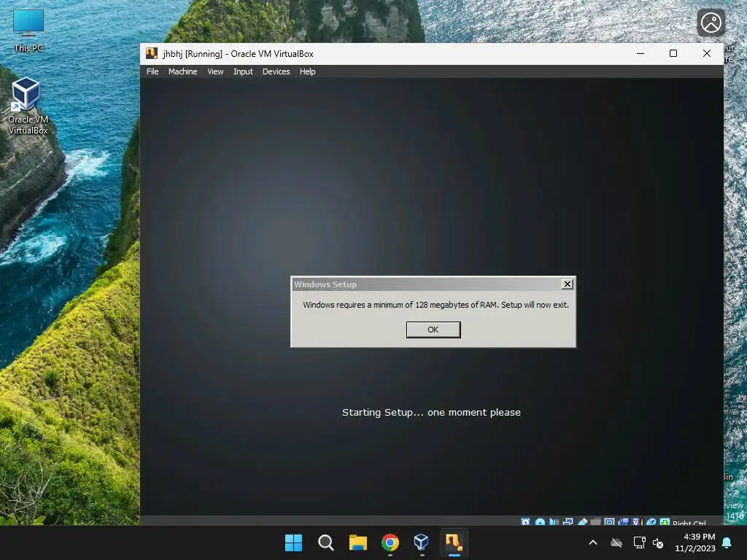This screenshot has width=747, height=560.
Task: Click the 128 megabytes RAM error message
Action: coord(436,305)
